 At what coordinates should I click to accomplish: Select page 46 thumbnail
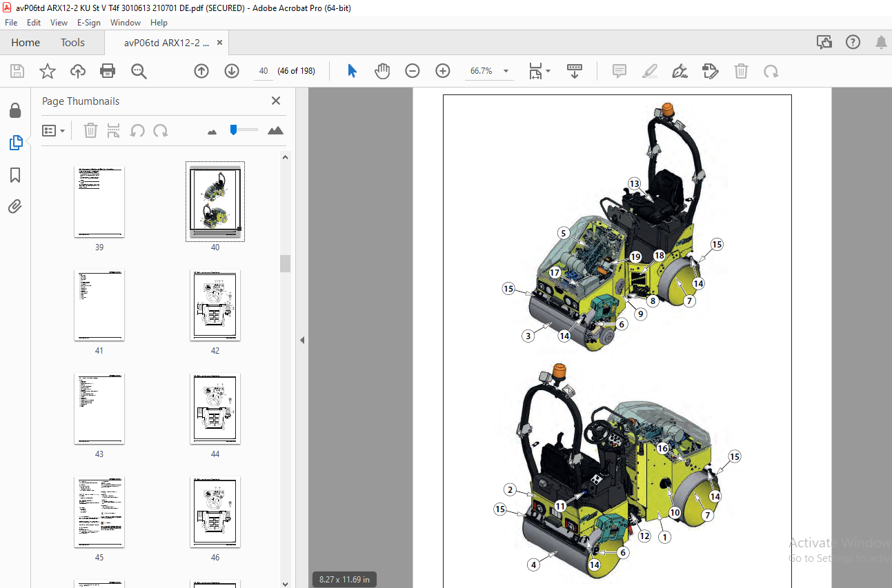pyautogui.click(x=215, y=511)
